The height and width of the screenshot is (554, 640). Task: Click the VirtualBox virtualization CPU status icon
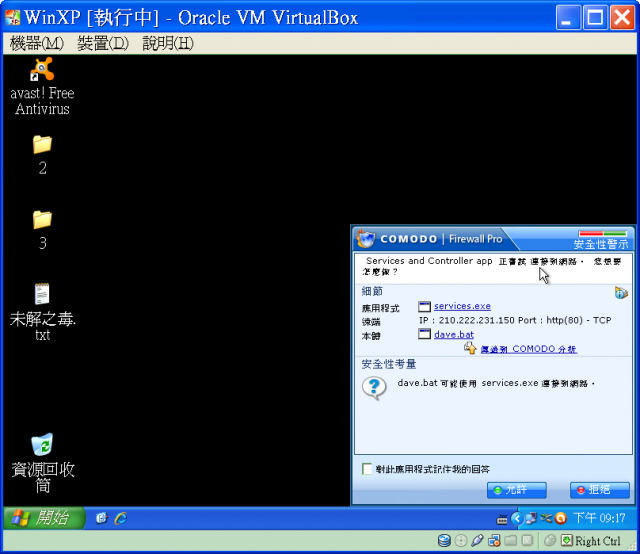pos(527,541)
